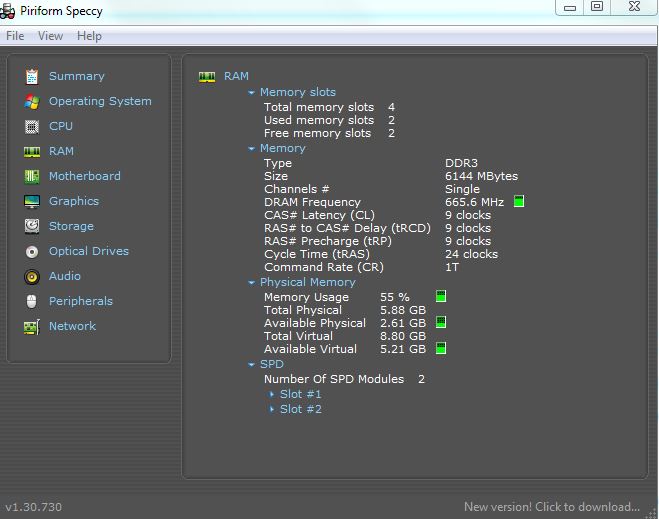Image resolution: width=659 pixels, height=519 pixels.
Task: Click the 665.6 MHz frequency value
Action: pos(474,202)
